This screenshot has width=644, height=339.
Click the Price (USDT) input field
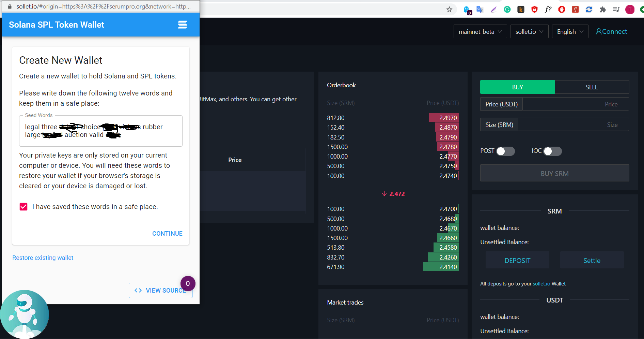point(576,104)
